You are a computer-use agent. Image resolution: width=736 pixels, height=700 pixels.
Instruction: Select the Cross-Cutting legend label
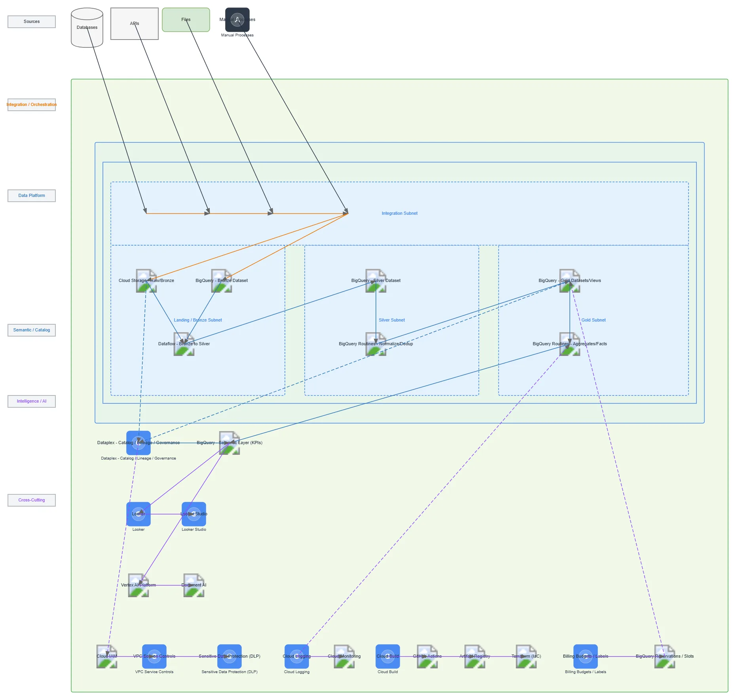(32, 500)
